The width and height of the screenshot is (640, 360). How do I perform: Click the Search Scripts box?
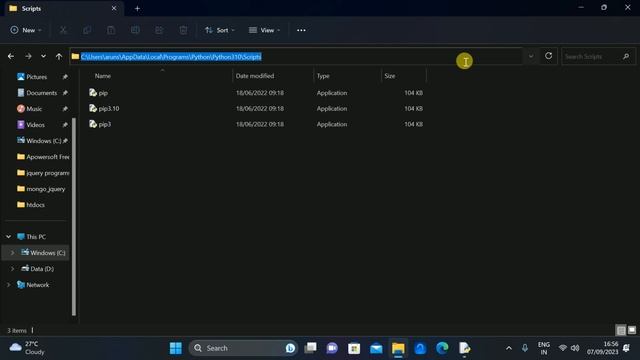click(598, 56)
